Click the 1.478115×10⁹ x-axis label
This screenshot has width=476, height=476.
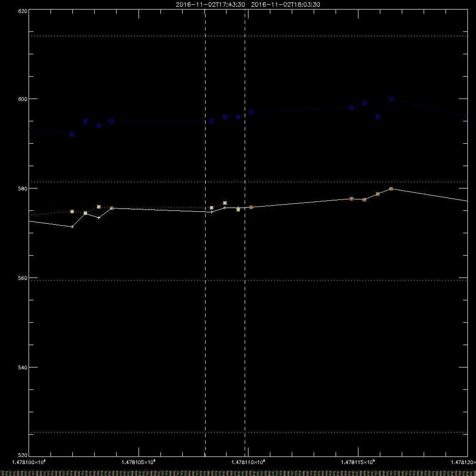coord(358,462)
